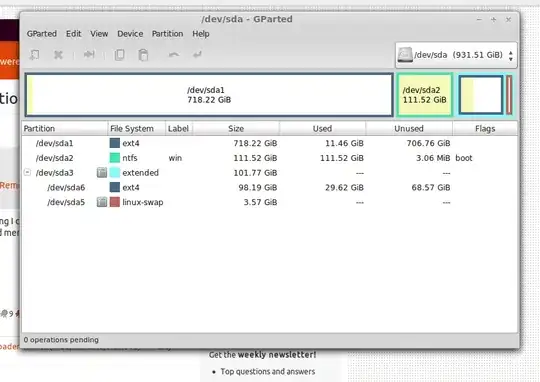
Task: Click the Copy partition toolbar icon
Action: pyautogui.click(x=119, y=55)
